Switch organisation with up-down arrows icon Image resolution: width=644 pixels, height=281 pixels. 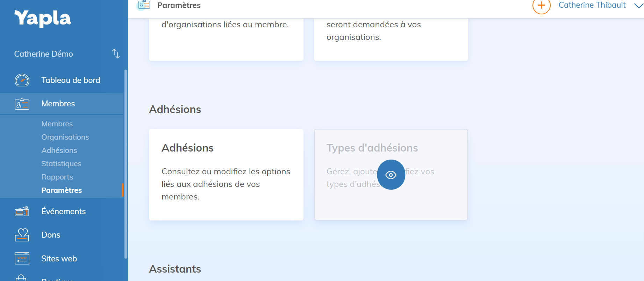click(x=116, y=54)
